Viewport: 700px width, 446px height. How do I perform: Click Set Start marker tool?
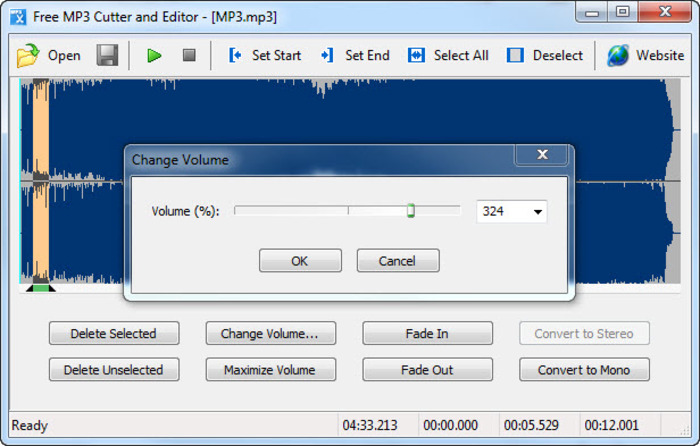264,56
